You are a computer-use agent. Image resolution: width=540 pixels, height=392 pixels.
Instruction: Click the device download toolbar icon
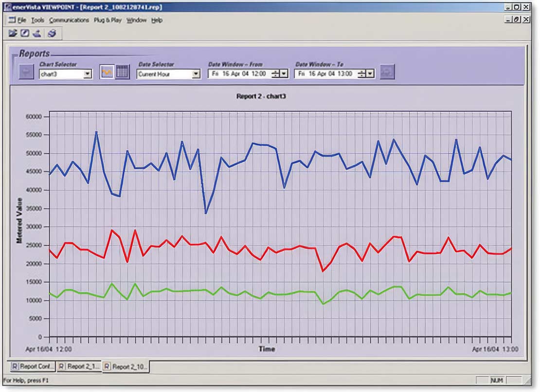(37, 33)
